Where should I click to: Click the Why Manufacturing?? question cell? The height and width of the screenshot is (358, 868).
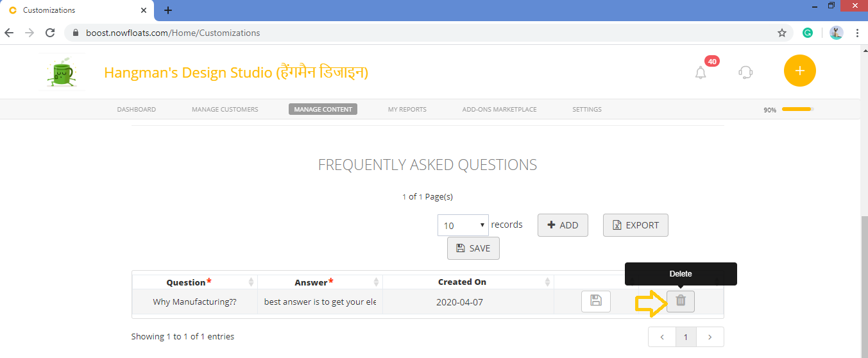pos(194,302)
